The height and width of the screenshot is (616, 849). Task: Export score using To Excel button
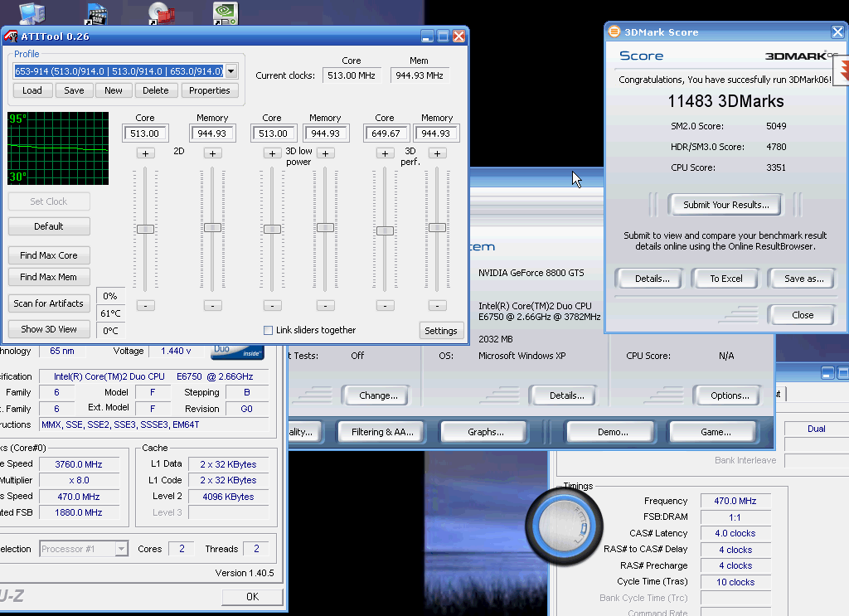725,279
